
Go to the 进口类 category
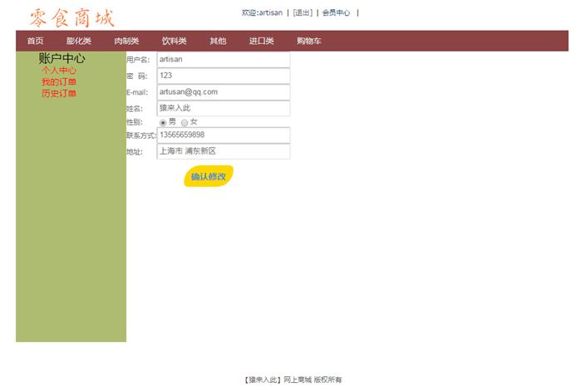tap(261, 42)
